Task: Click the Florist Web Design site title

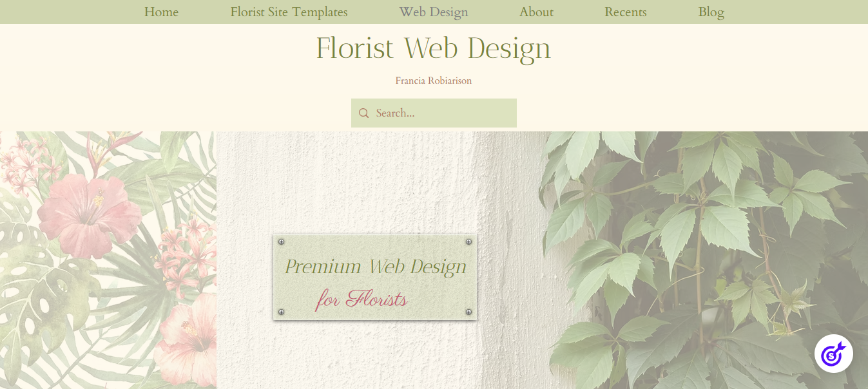Action: click(x=433, y=48)
